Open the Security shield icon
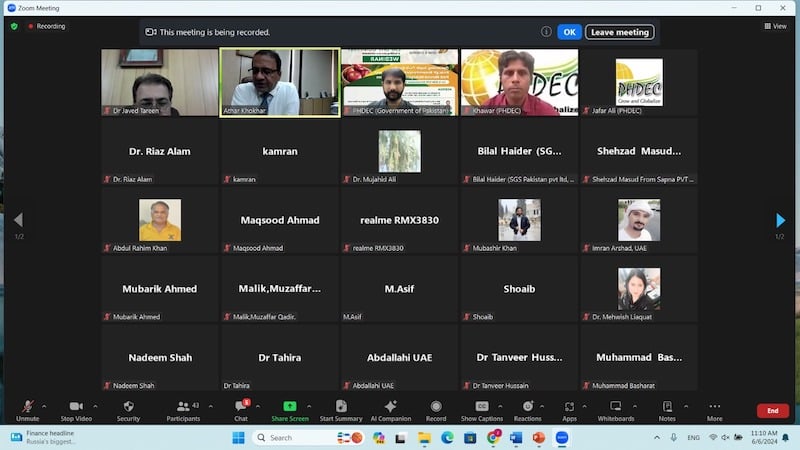 (x=128, y=409)
